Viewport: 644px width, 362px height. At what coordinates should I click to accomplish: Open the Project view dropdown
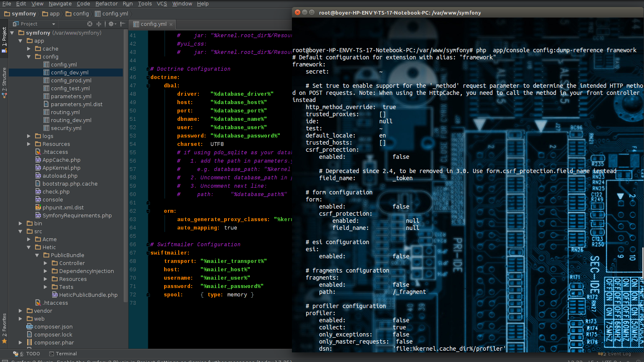click(53, 24)
